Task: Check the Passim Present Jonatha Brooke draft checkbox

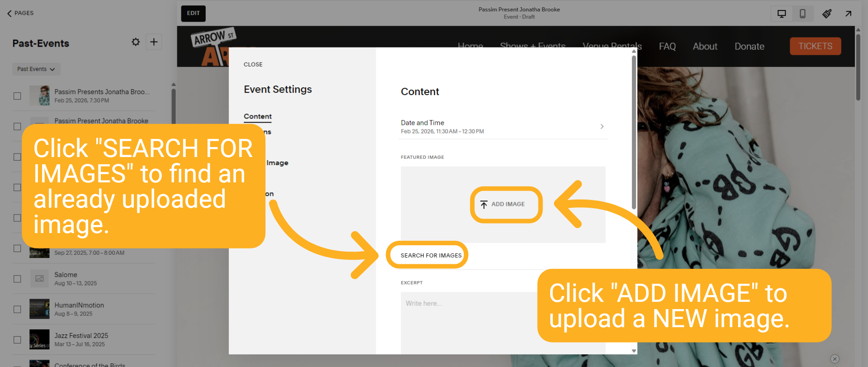Action: click(x=17, y=126)
